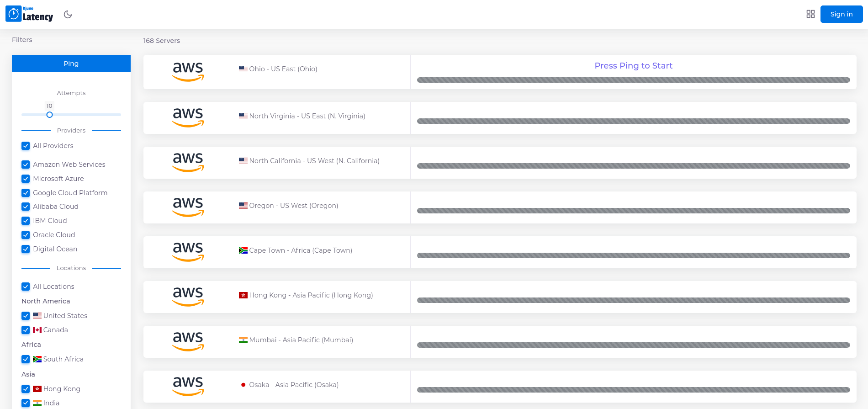Click AWS logo for Osaka server

point(188,386)
